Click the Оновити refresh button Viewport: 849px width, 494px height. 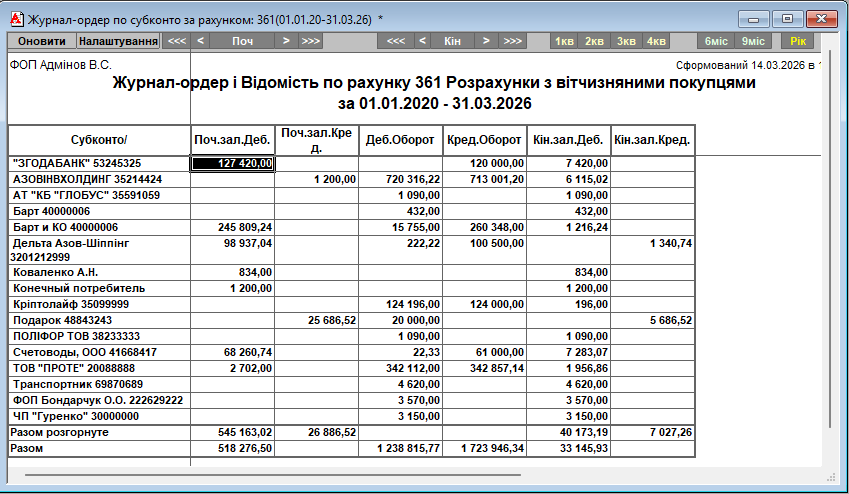point(42,41)
